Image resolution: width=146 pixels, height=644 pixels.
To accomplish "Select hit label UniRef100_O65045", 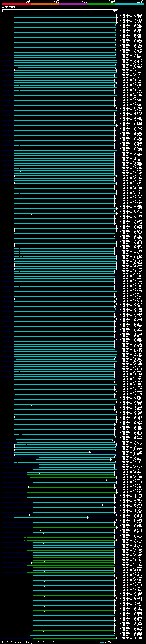I will pyautogui.click(x=131, y=502).
